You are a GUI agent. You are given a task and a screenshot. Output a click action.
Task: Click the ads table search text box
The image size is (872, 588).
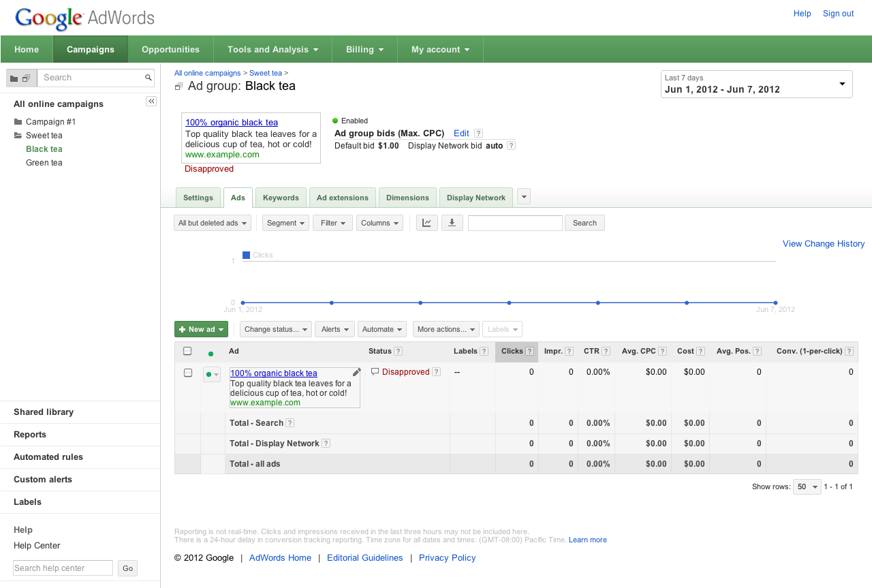(515, 223)
